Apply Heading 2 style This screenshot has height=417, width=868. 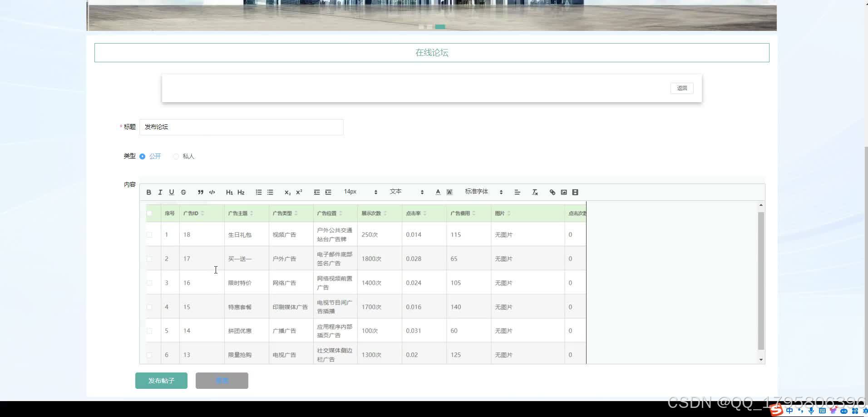point(241,192)
